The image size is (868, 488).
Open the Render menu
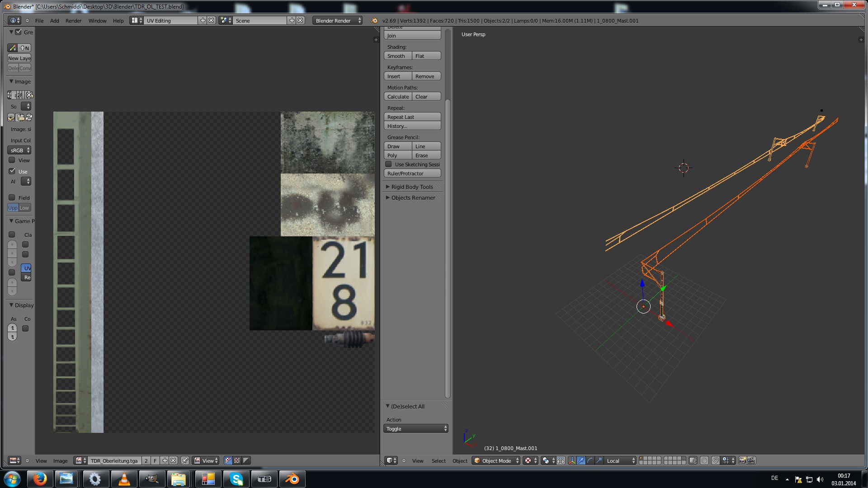[x=73, y=21]
